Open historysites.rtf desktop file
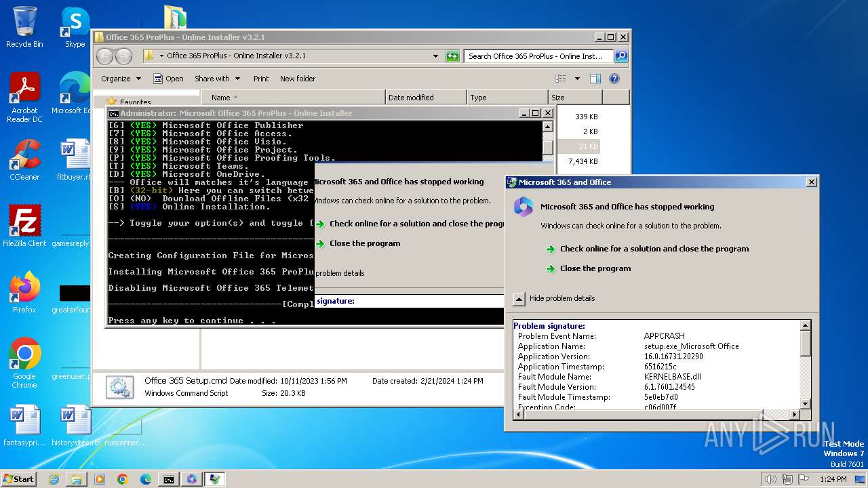Screen dimensions: 868x488 (x=75, y=427)
